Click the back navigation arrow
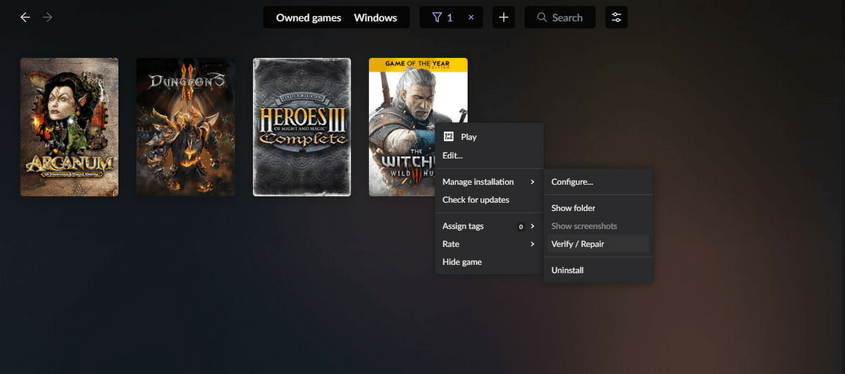846x374 pixels. click(x=25, y=17)
